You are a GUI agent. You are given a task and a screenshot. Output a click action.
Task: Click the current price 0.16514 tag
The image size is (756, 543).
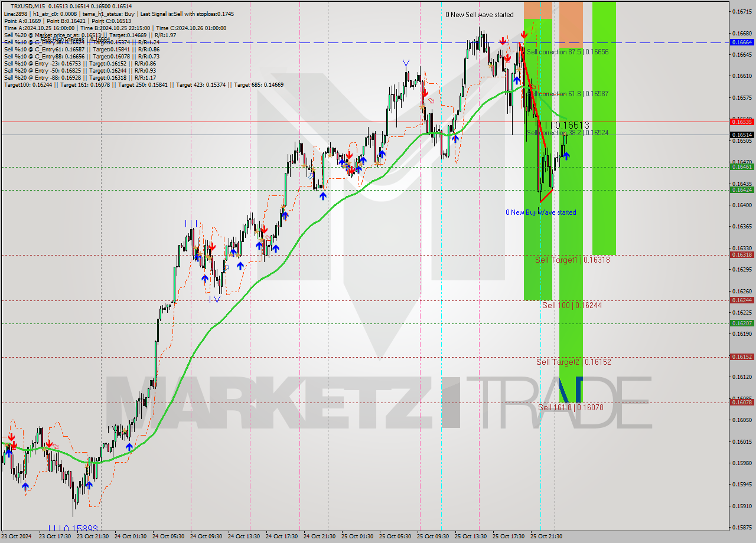pyautogui.click(x=742, y=135)
